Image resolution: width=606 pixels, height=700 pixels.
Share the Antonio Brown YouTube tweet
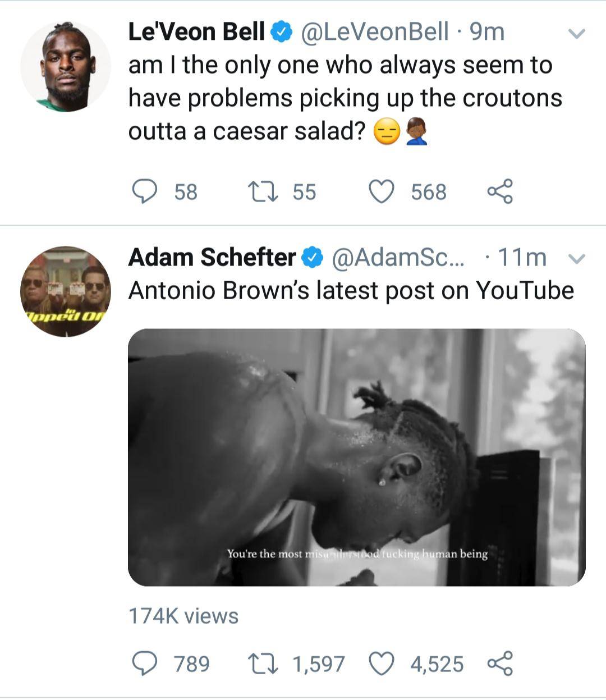(499, 664)
